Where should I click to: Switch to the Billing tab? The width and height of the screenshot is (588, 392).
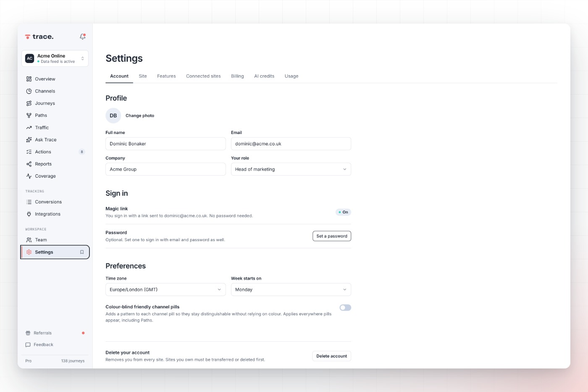tap(237, 76)
